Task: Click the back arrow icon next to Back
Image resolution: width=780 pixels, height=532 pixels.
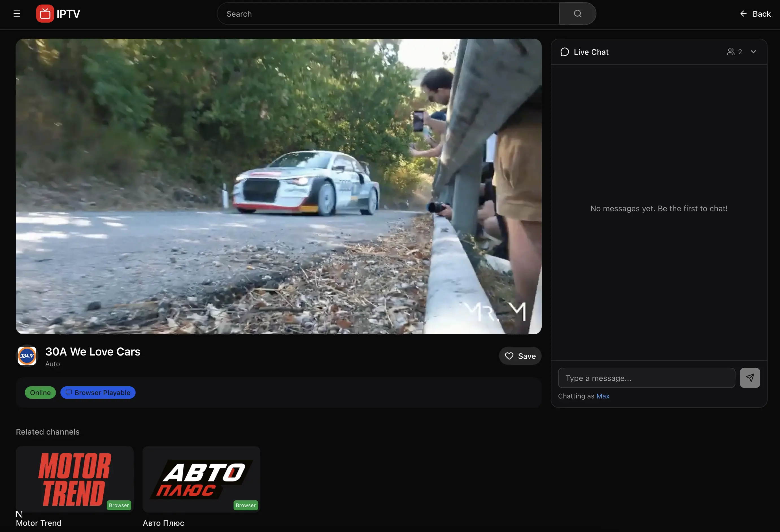Action: coord(743,14)
